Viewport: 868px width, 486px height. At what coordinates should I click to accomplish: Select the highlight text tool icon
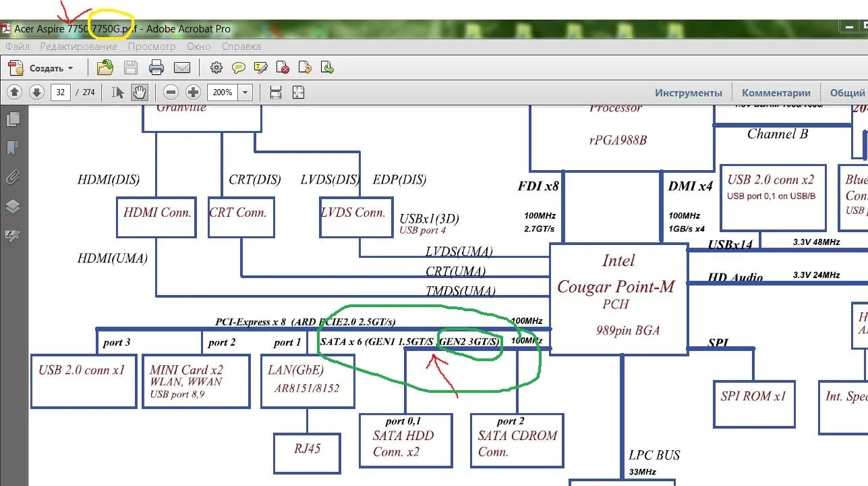261,67
